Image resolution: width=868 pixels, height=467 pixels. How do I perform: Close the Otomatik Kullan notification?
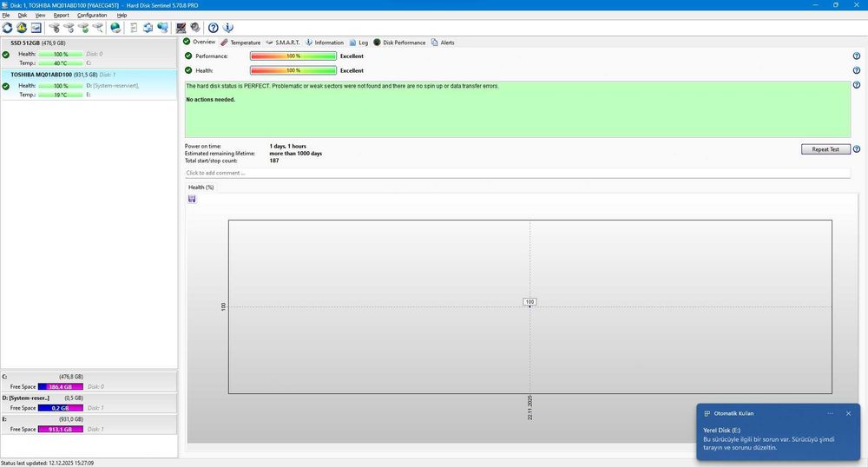848,413
